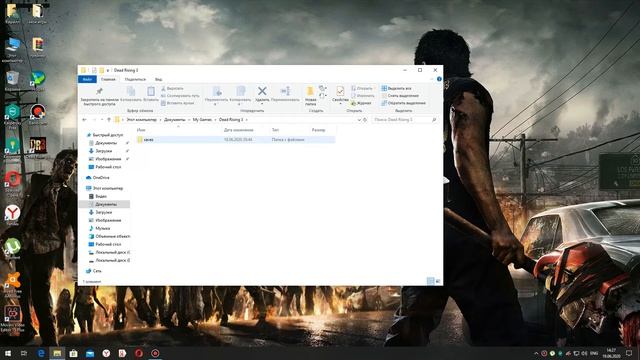Switch to details view in the status bar
This screenshot has width=640, height=360.
point(430,281)
